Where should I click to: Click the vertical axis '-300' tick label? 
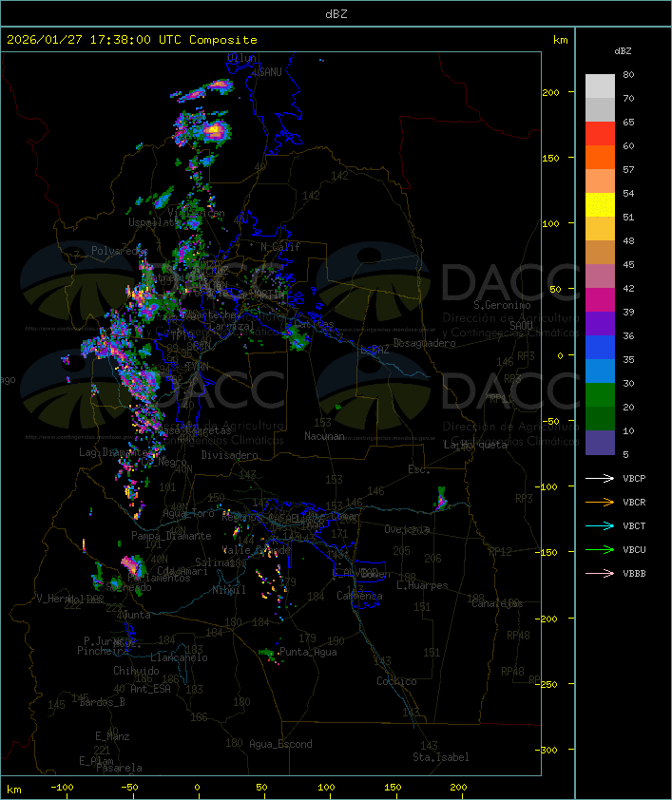coord(546,750)
